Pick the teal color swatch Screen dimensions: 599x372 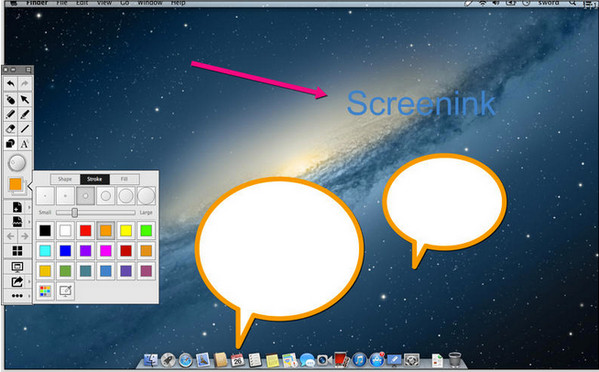(x=86, y=271)
